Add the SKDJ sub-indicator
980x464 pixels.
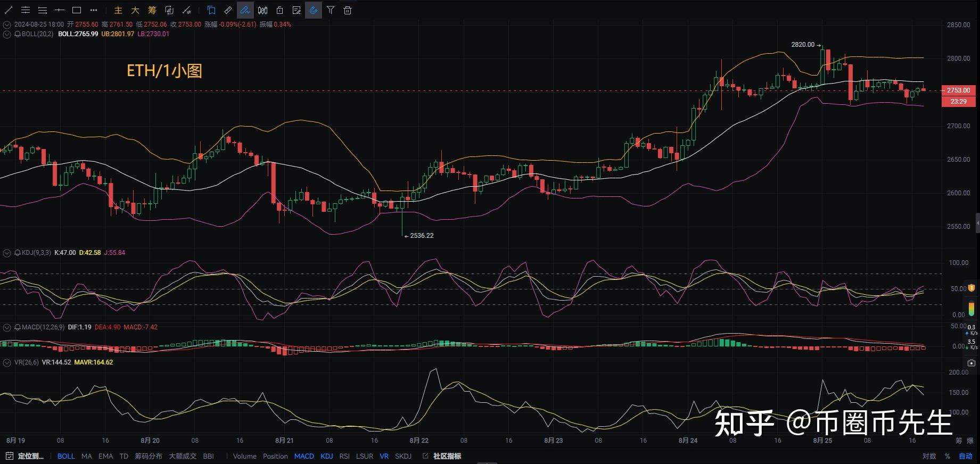(x=403, y=456)
